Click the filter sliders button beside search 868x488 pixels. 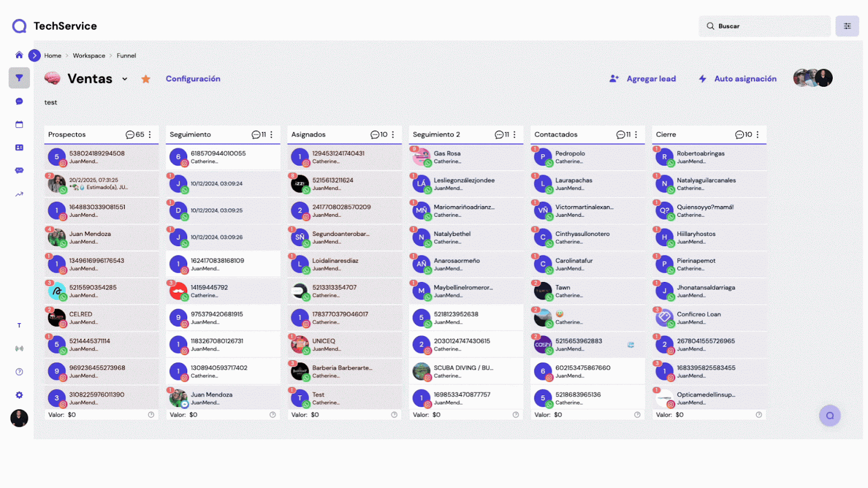tap(847, 26)
